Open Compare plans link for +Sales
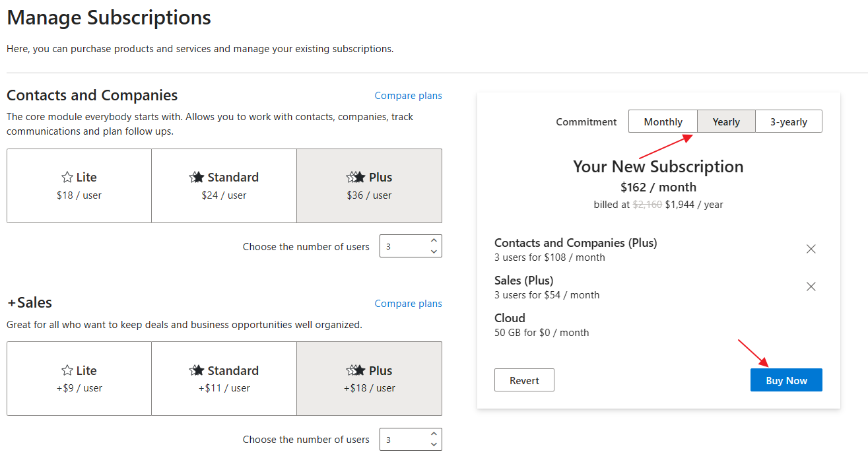Screen dimensions: 868x472 pyautogui.click(x=409, y=304)
